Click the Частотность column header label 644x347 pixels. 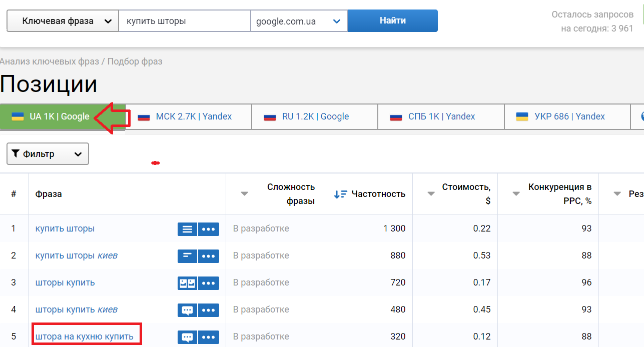pyautogui.click(x=379, y=194)
